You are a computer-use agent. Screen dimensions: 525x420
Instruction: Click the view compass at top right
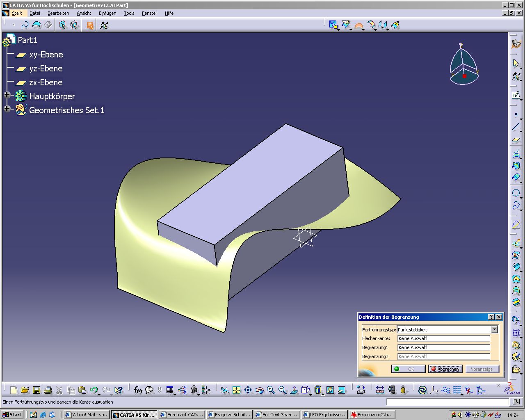tap(463, 64)
